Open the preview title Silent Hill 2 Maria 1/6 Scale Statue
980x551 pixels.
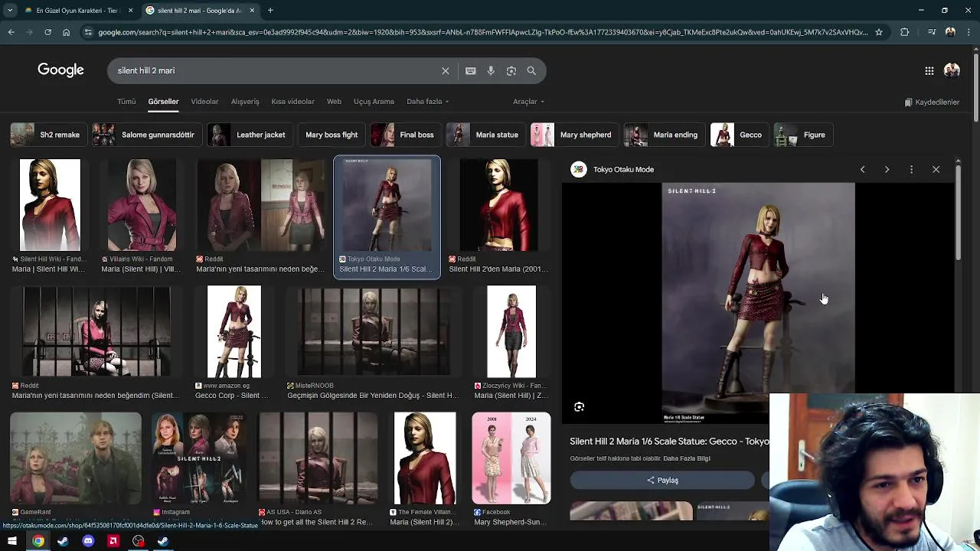[669, 442]
